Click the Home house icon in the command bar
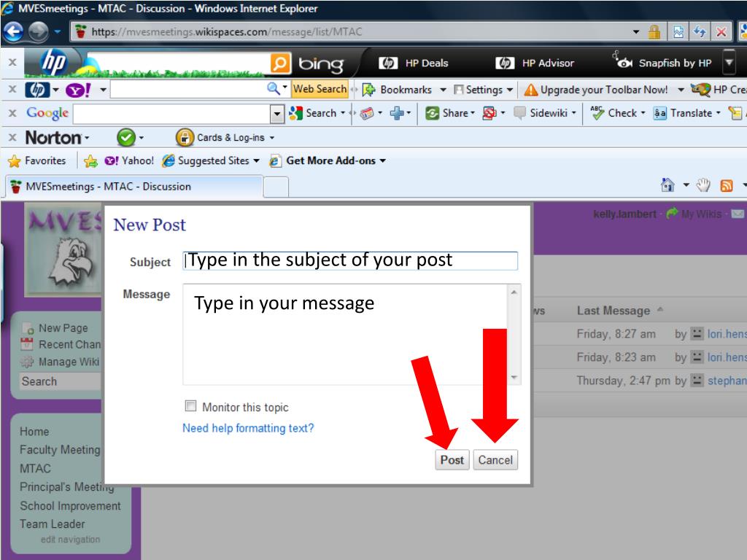This screenshot has width=747, height=560. point(668,184)
